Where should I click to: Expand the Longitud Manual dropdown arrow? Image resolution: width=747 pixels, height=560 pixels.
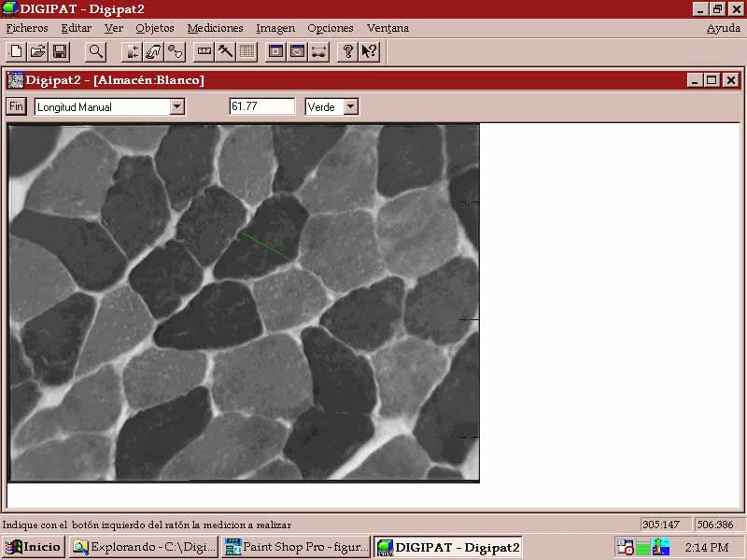pos(176,106)
